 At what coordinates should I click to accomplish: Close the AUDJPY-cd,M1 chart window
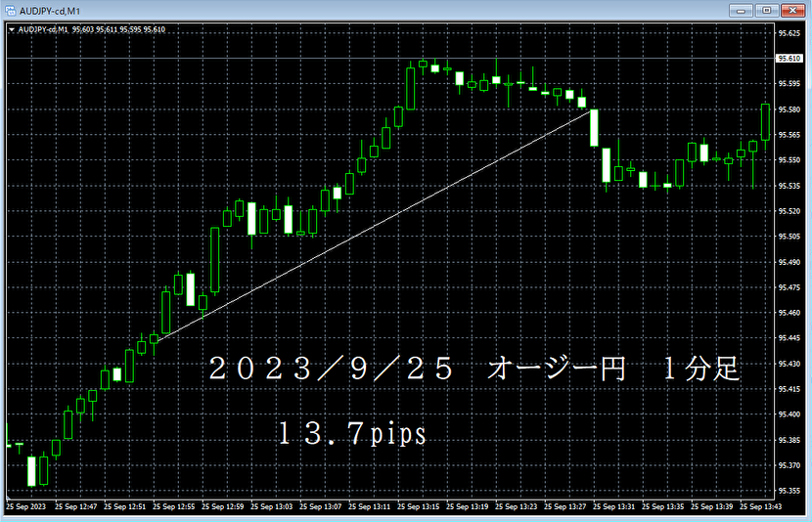click(792, 11)
